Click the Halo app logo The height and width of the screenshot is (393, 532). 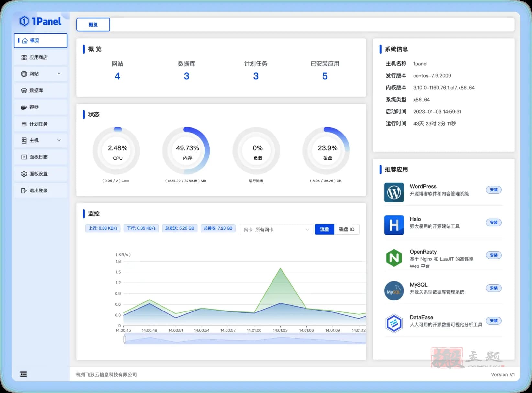[x=394, y=225]
